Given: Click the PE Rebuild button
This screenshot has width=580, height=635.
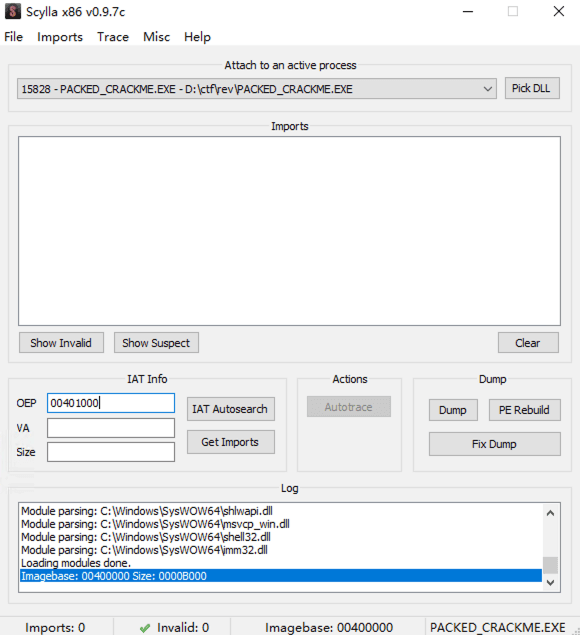Looking at the screenshot, I should pyautogui.click(x=525, y=410).
